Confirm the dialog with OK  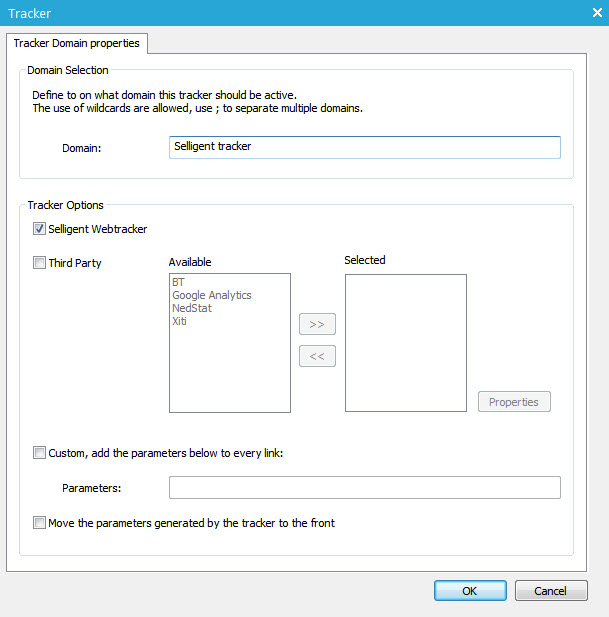coord(470,591)
